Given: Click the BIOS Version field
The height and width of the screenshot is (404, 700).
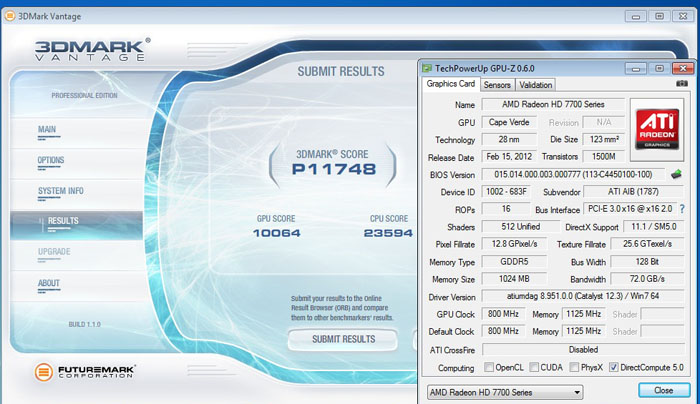Looking at the screenshot, I should 573,175.
